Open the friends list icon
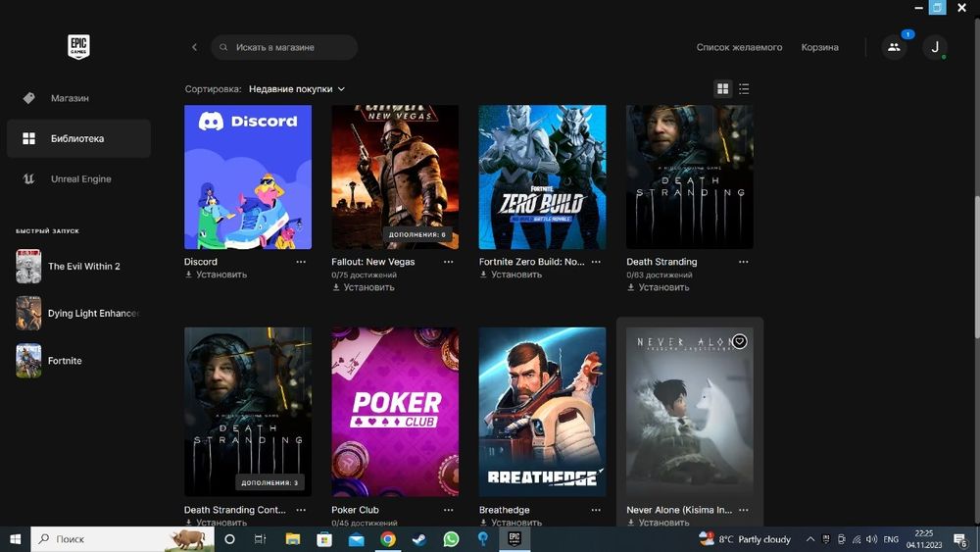The height and width of the screenshot is (552, 980). pyautogui.click(x=894, y=47)
